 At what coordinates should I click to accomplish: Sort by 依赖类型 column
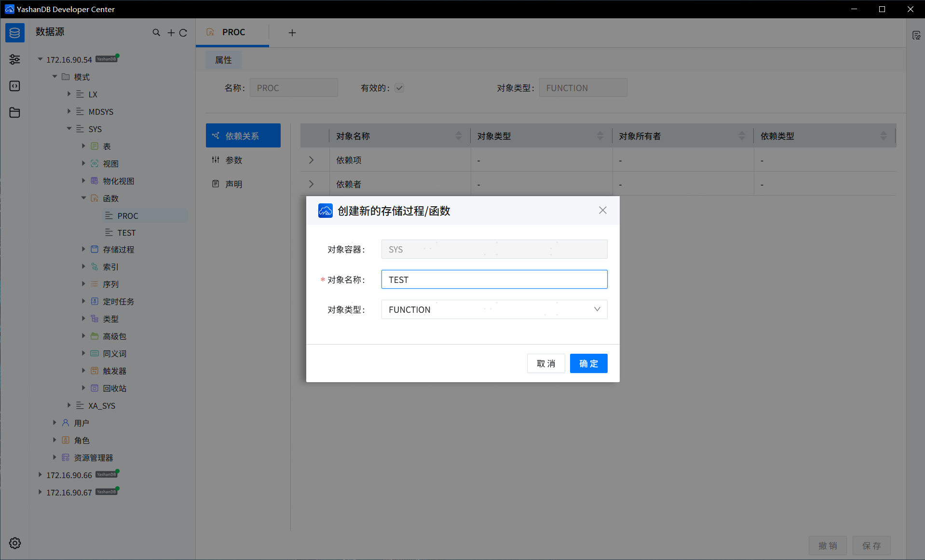click(884, 136)
